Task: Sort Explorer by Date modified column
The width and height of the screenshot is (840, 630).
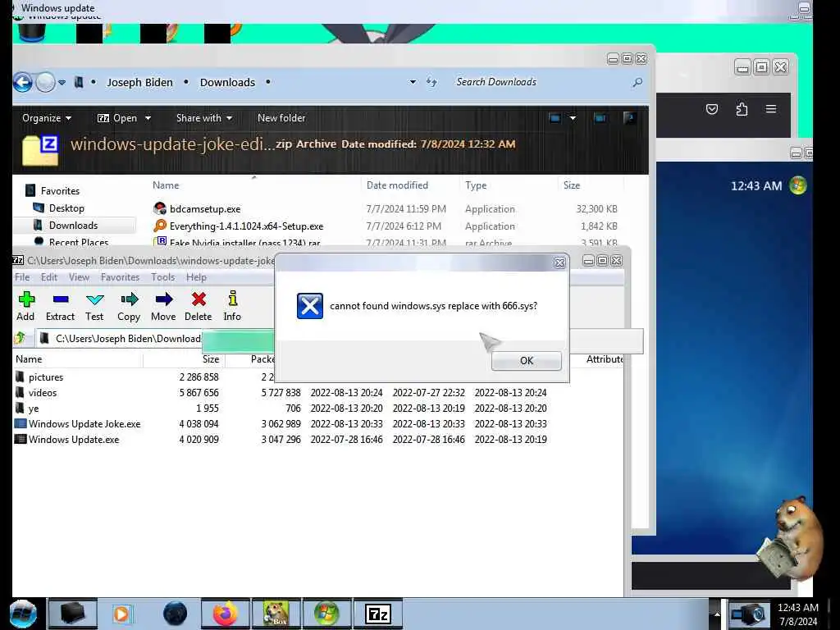Action: (x=398, y=185)
